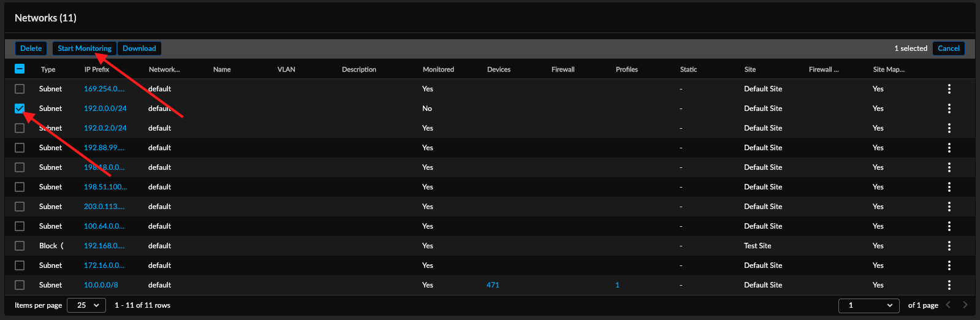Open the actions menu for the 203.0.113 row
Viewport: 980px width, 320px height.
coord(949,207)
